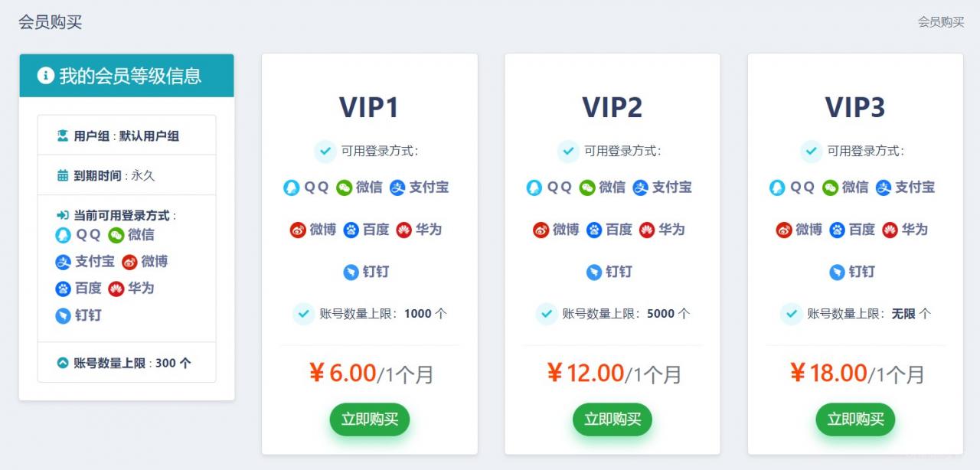Open the 会员购买 breadcrumb link at top right
Image resolution: width=980 pixels, height=470 pixels.
click(941, 22)
